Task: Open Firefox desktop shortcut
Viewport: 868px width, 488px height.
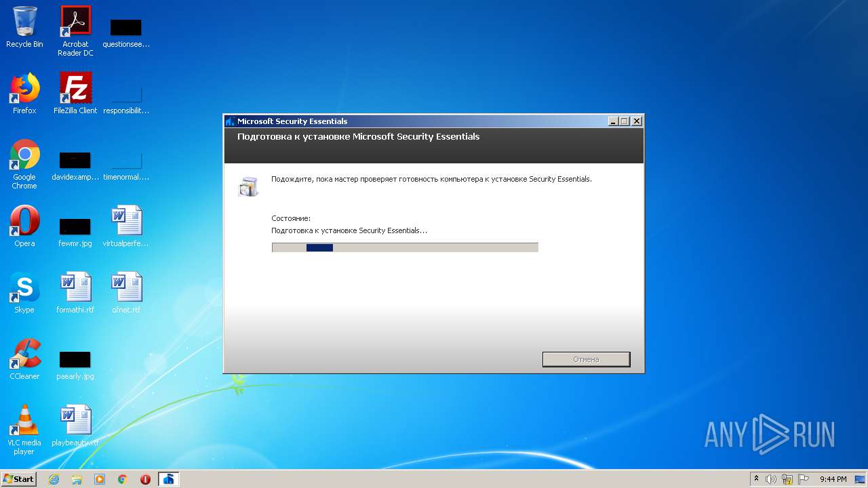Action: 24,94
